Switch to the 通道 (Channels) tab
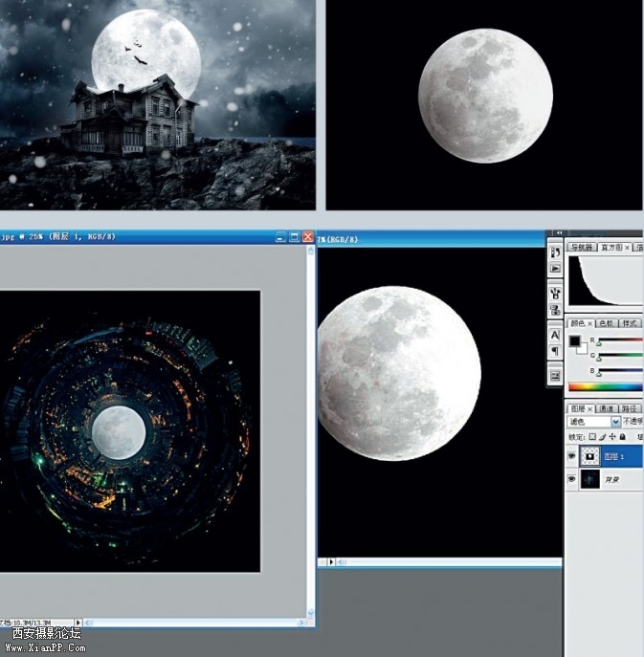The height and width of the screenshot is (657, 644). [x=606, y=408]
